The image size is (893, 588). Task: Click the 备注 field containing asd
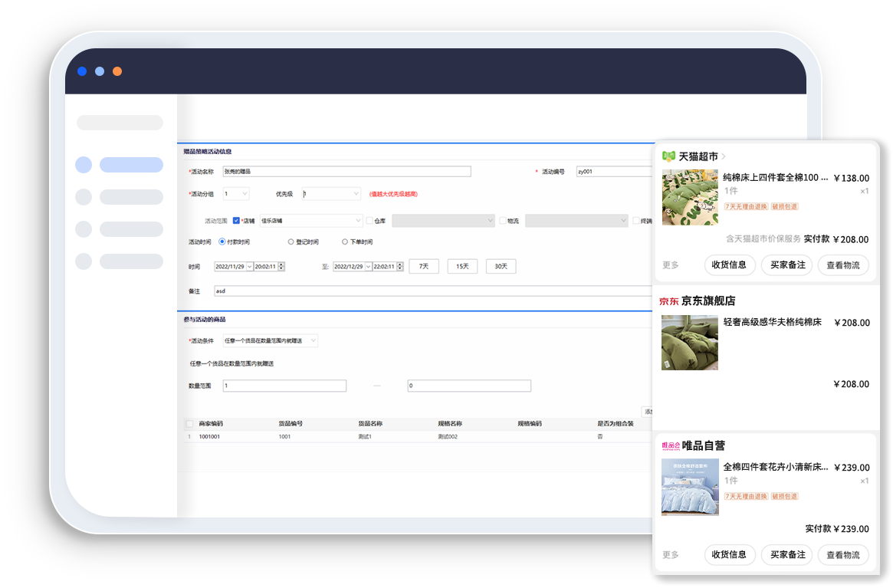pyautogui.click(x=434, y=291)
